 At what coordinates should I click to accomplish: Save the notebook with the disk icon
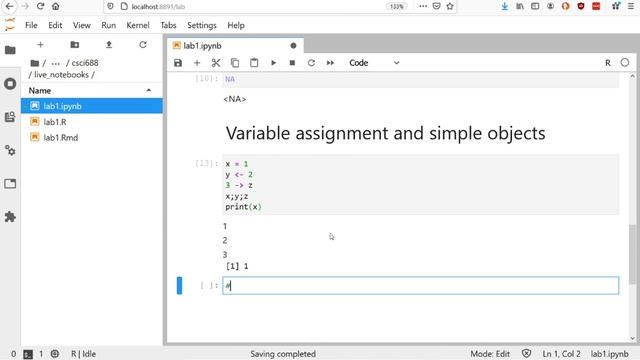tap(178, 63)
